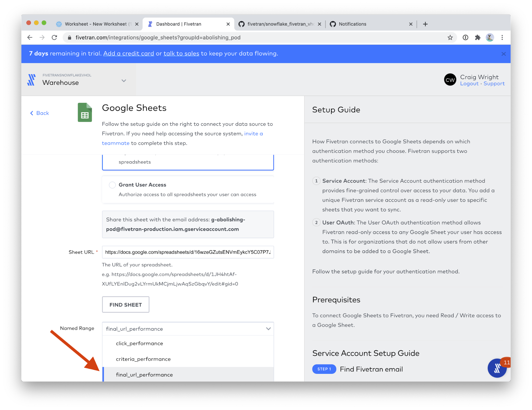Click the Google Sheets green icon
Viewport: 532px width, 410px height.
(x=85, y=112)
